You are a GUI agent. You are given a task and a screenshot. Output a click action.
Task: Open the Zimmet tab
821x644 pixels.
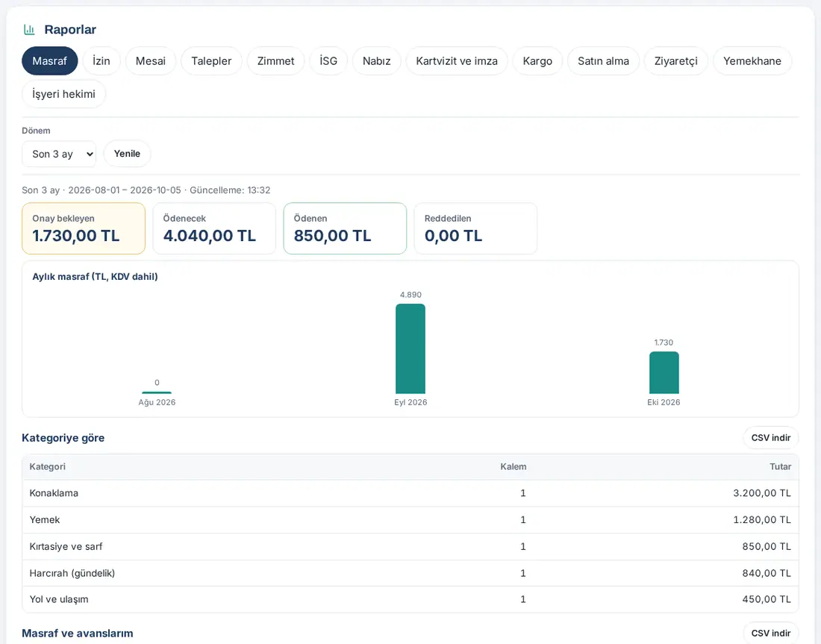[x=276, y=60]
